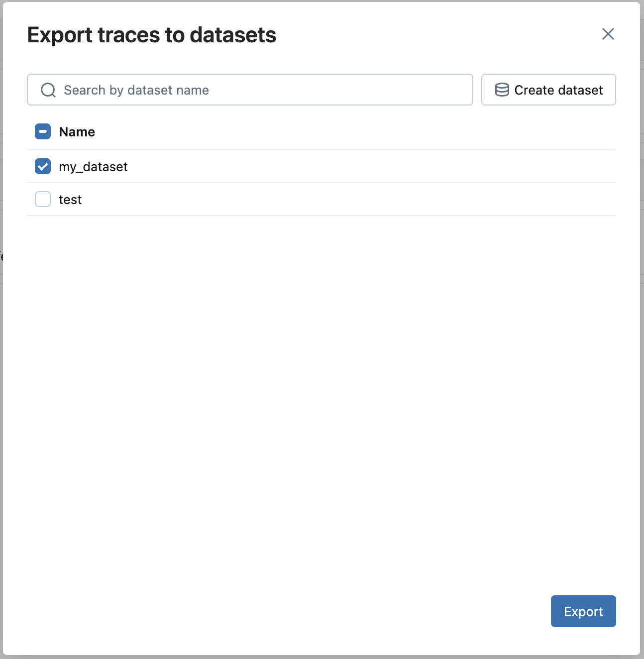Viewport: 644px width, 659px height.
Task: Click inside the dataset name search field
Action: pos(249,90)
